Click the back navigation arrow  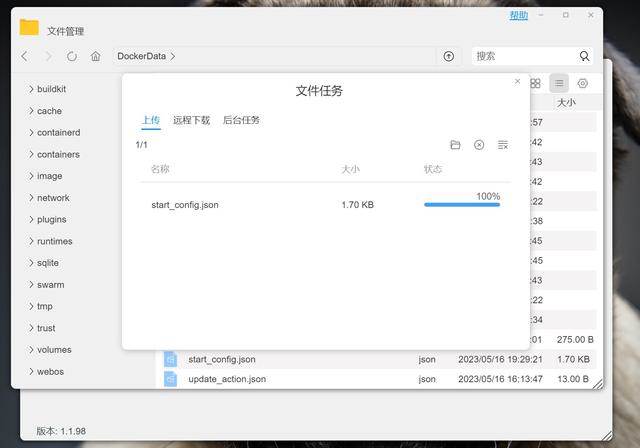25,56
